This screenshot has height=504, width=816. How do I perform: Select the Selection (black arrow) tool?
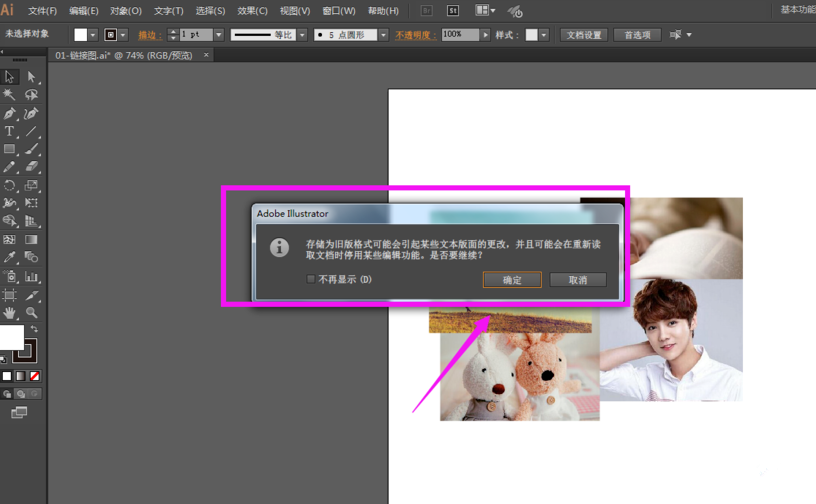(x=10, y=77)
